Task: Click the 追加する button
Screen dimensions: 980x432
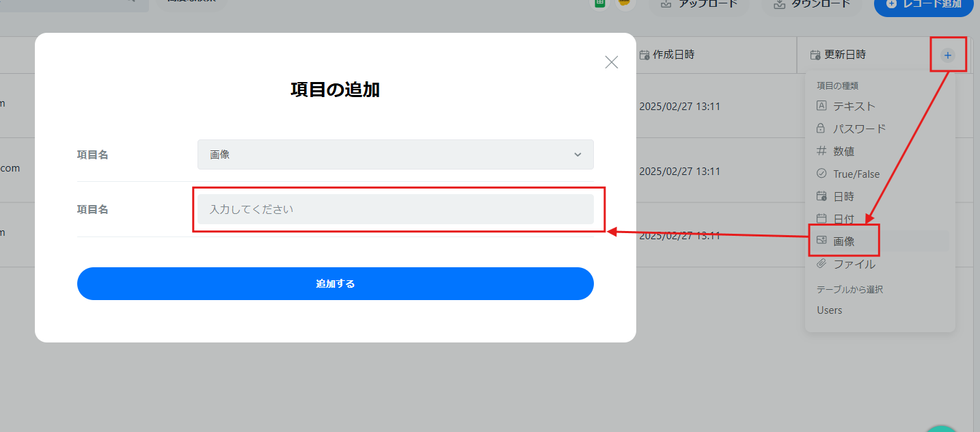Action: click(x=335, y=284)
